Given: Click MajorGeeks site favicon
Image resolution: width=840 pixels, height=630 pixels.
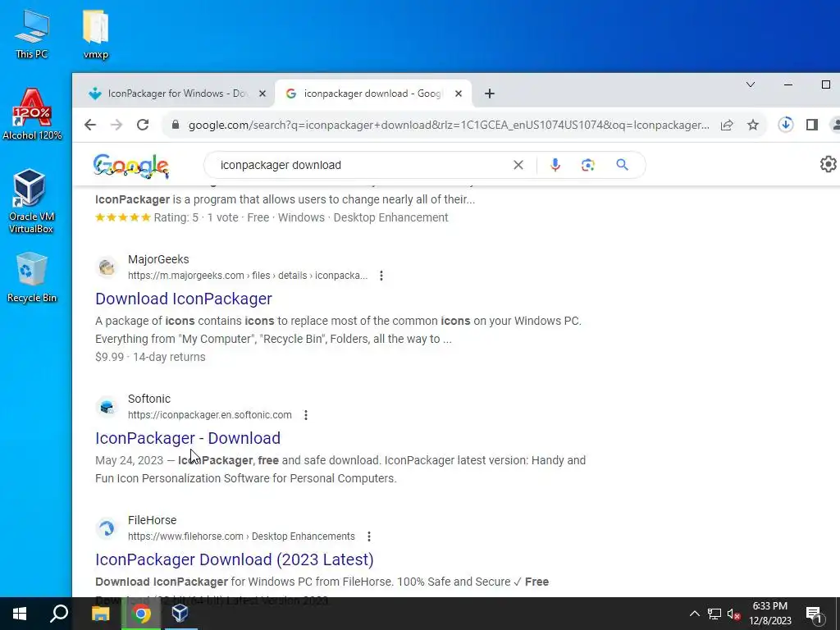Looking at the screenshot, I should [x=107, y=267].
